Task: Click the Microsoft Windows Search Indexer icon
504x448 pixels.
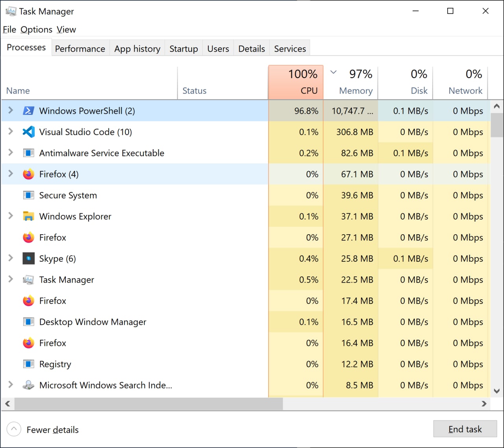Action: tap(28, 385)
